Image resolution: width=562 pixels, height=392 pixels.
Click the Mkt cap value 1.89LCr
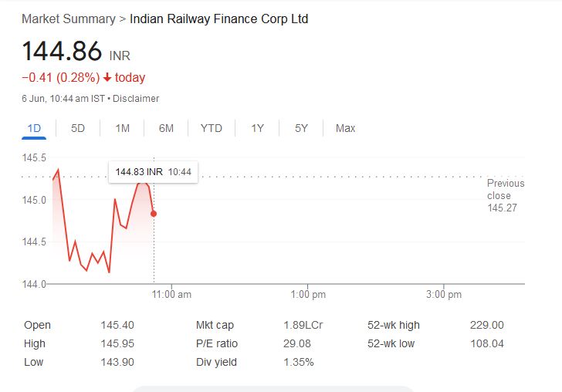[x=303, y=325]
